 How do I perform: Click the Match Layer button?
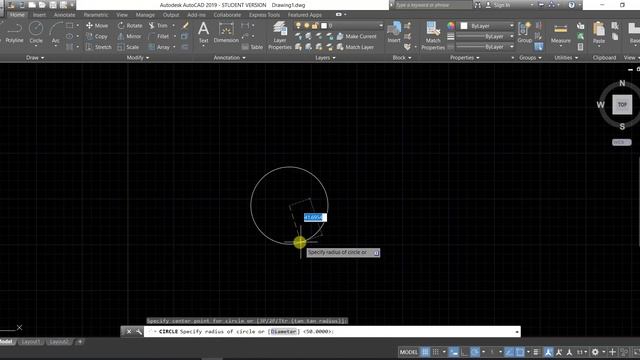[355, 47]
